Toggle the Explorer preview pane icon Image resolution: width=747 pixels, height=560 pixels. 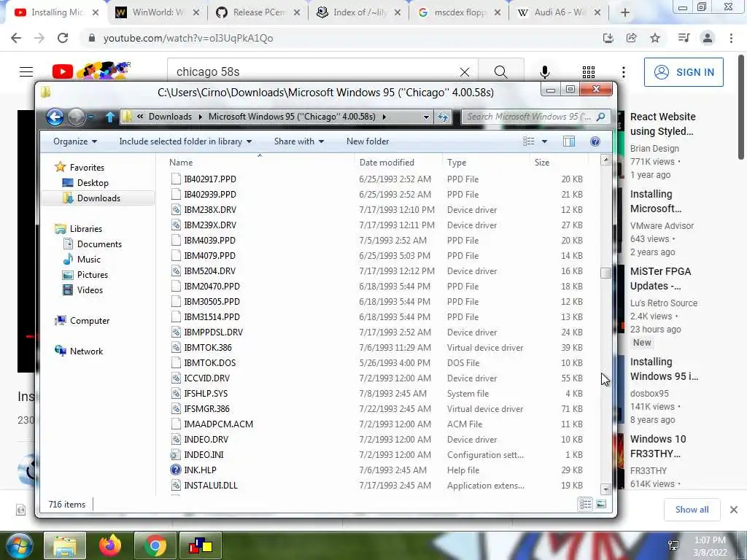coord(569,141)
